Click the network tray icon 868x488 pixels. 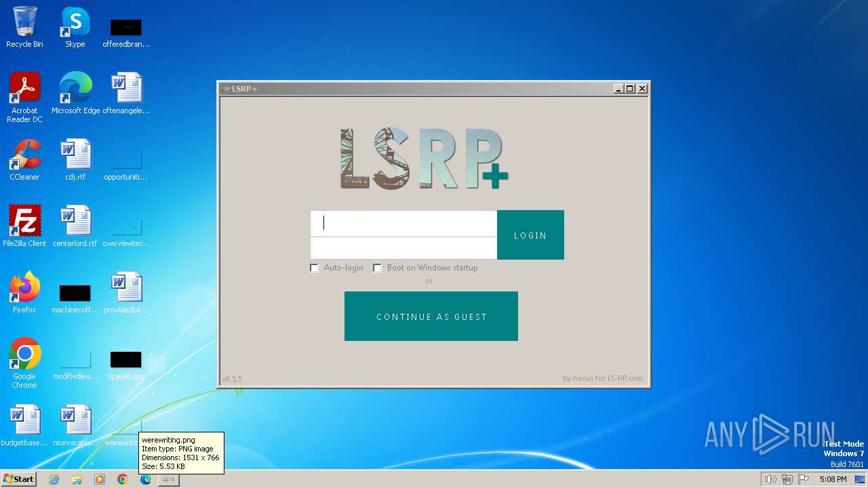click(x=787, y=479)
